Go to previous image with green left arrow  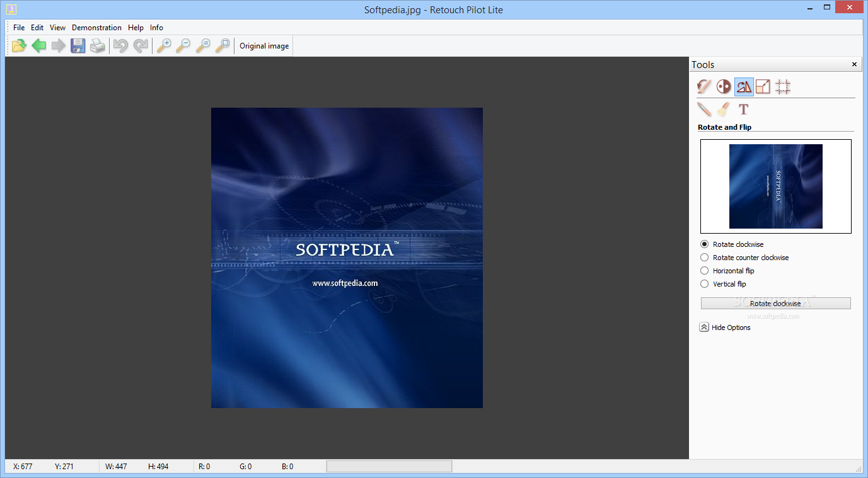tap(39, 45)
